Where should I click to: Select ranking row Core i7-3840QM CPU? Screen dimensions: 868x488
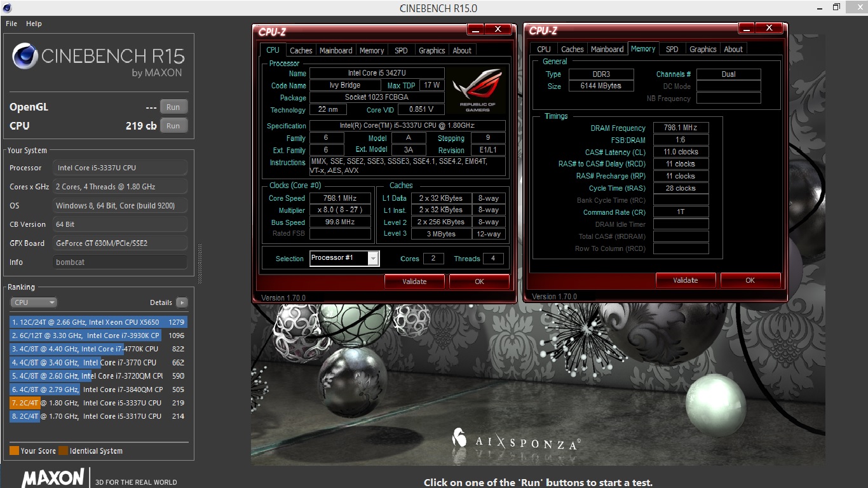coord(98,390)
